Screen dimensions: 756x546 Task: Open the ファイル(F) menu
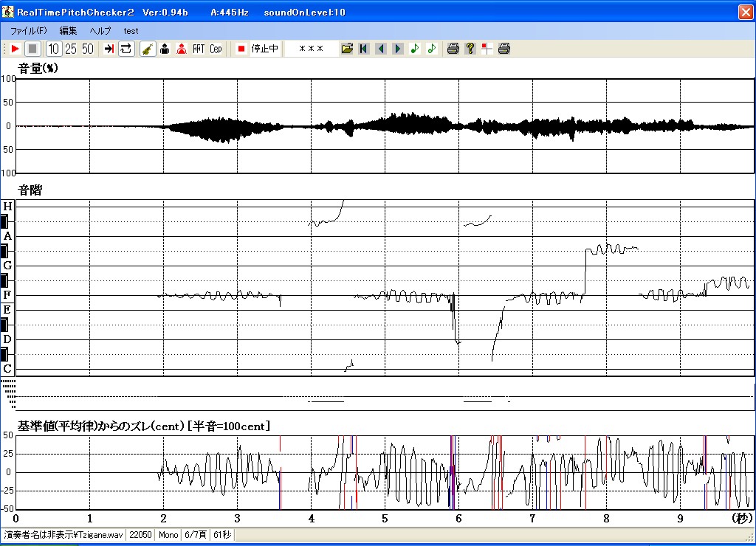coord(29,31)
